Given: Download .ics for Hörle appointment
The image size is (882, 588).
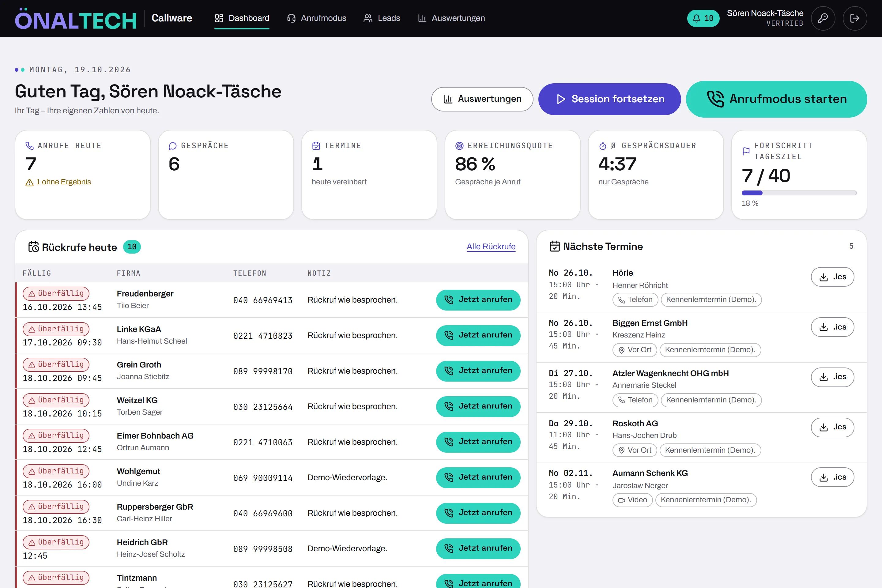Looking at the screenshot, I should click(832, 277).
